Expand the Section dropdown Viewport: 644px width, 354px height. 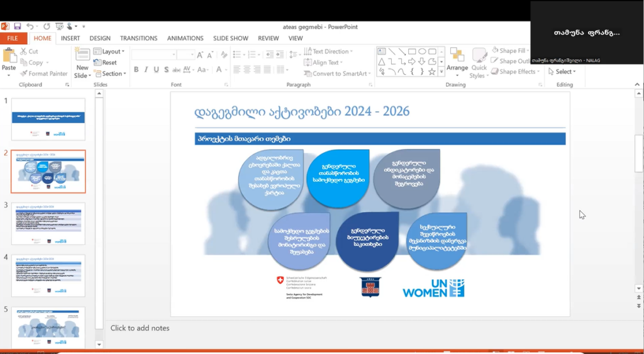pyautogui.click(x=111, y=74)
